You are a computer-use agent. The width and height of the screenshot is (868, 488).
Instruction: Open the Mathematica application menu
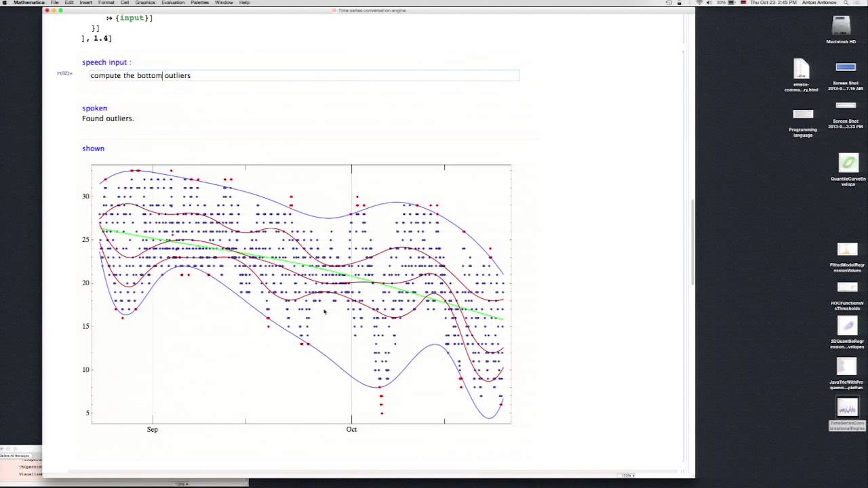click(28, 3)
